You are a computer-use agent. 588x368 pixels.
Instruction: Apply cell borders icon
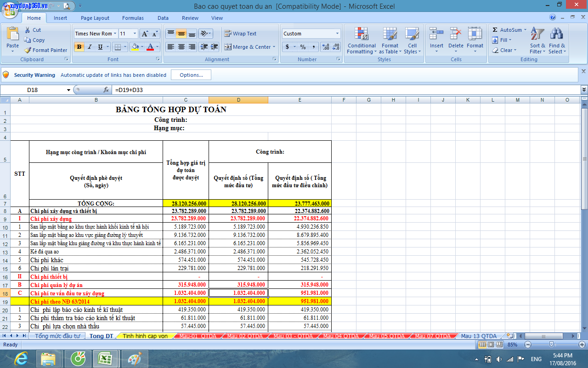point(118,47)
